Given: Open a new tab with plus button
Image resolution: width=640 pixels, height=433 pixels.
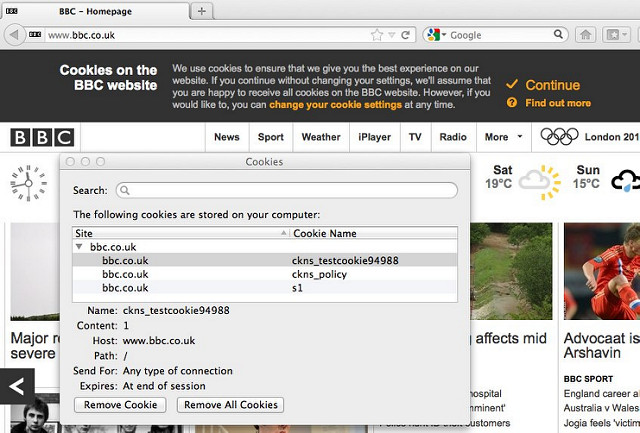Looking at the screenshot, I should tap(202, 11).
